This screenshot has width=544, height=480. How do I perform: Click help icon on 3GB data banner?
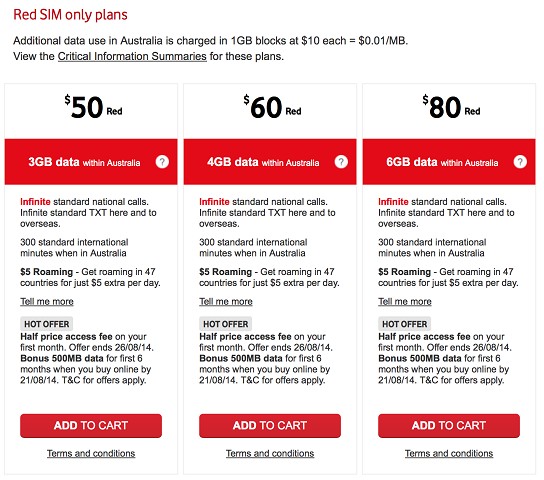[x=162, y=162]
